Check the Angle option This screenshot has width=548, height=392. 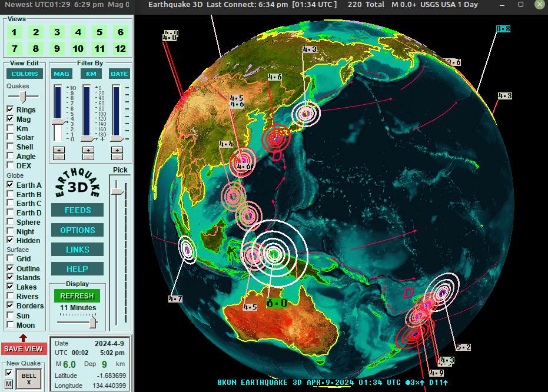pyautogui.click(x=10, y=156)
